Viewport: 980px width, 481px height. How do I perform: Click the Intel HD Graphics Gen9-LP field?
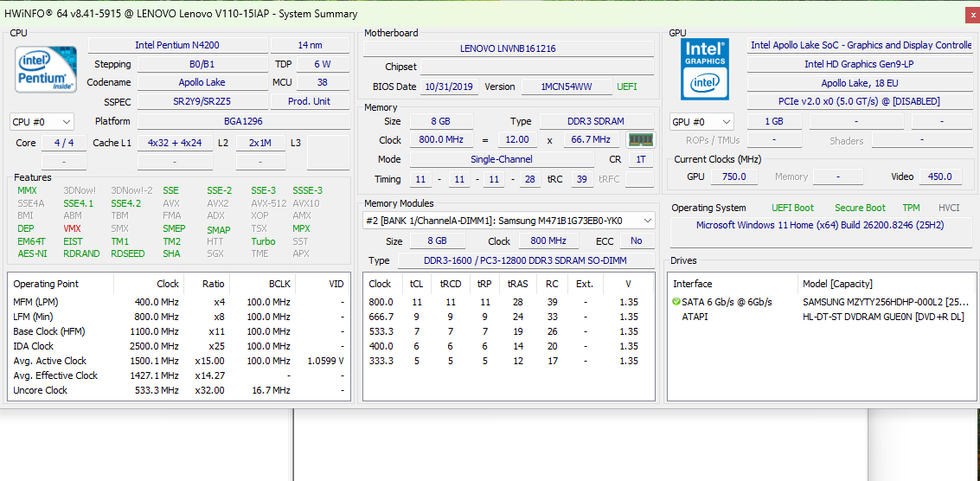click(x=860, y=64)
